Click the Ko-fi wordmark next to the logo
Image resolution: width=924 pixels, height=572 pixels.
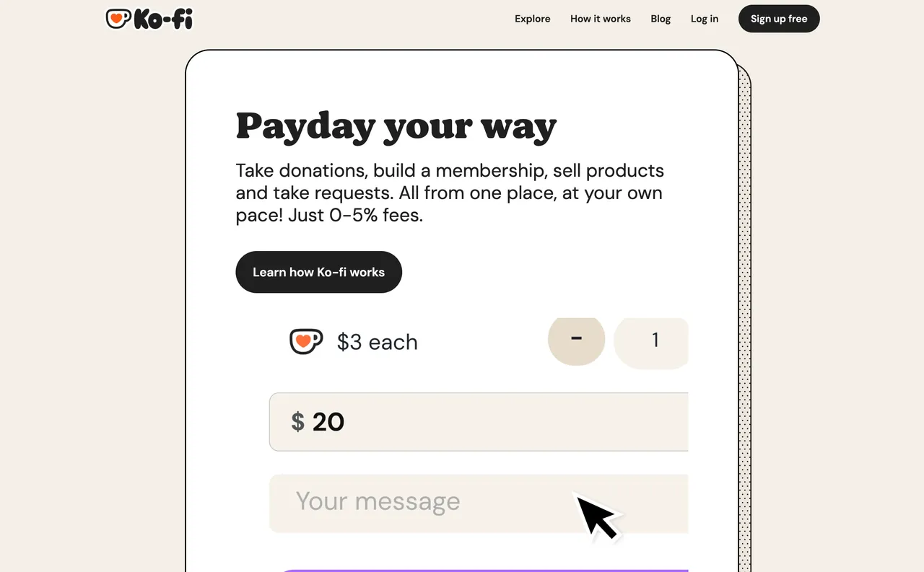tap(163, 19)
